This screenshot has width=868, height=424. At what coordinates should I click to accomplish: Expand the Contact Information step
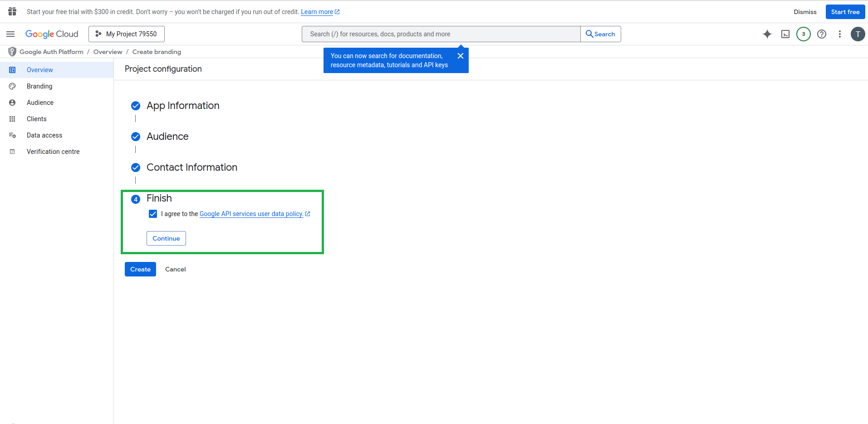(x=191, y=168)
